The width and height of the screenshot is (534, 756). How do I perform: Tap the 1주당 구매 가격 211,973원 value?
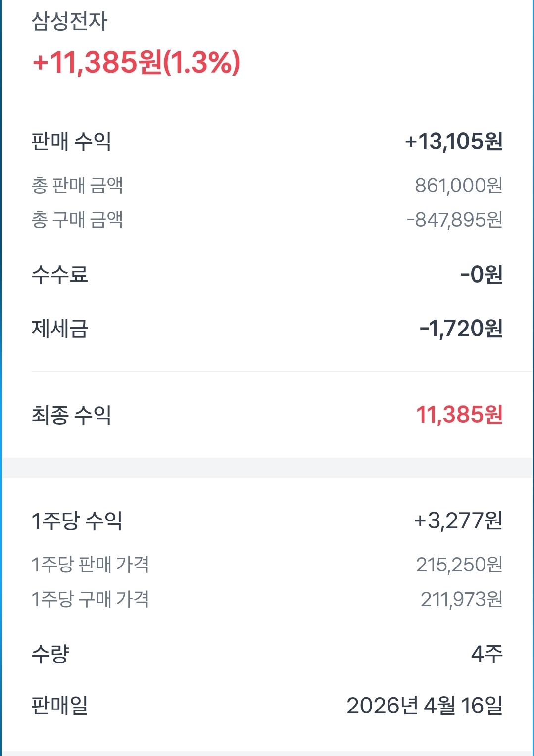coord(462,599)
